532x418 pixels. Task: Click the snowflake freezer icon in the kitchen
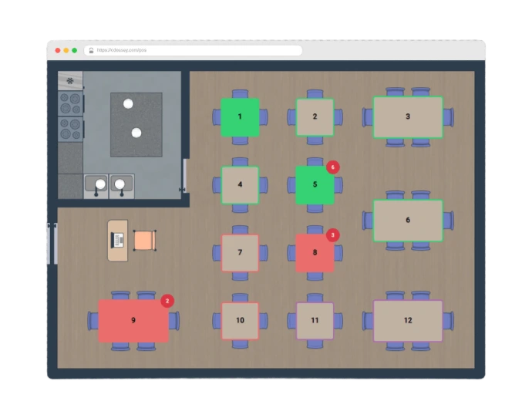click(70, 80)
